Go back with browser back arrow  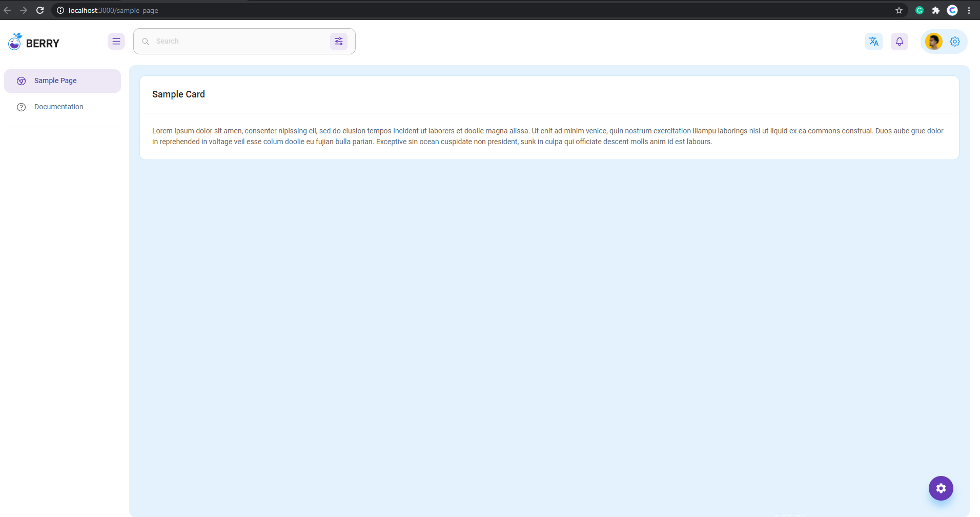click(x=7, y=10)
